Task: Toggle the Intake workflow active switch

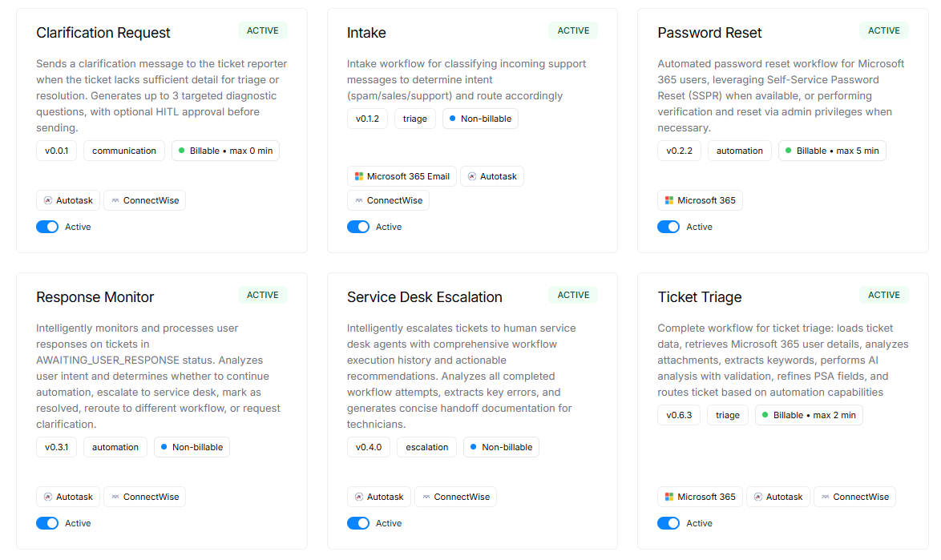Action: (358, 227)
